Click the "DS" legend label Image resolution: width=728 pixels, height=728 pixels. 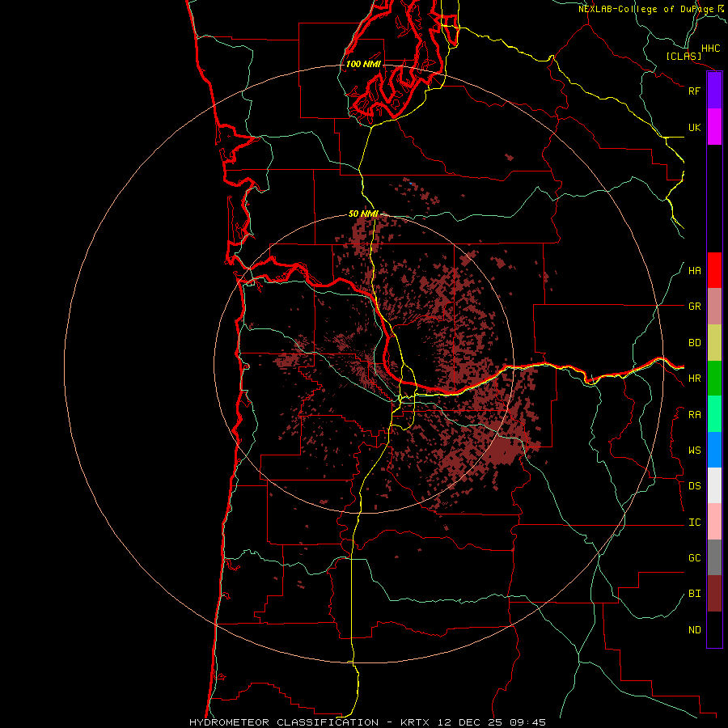tap(694, 486)
